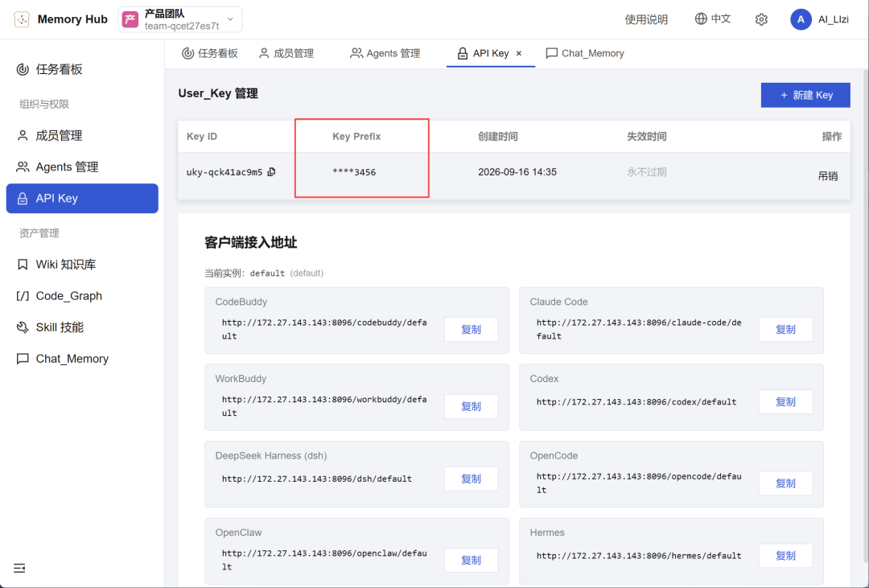Click the Memory Hub logo icon
Image resolution: width=869 pixels, height=588 pixels.
tap(22, 19)
